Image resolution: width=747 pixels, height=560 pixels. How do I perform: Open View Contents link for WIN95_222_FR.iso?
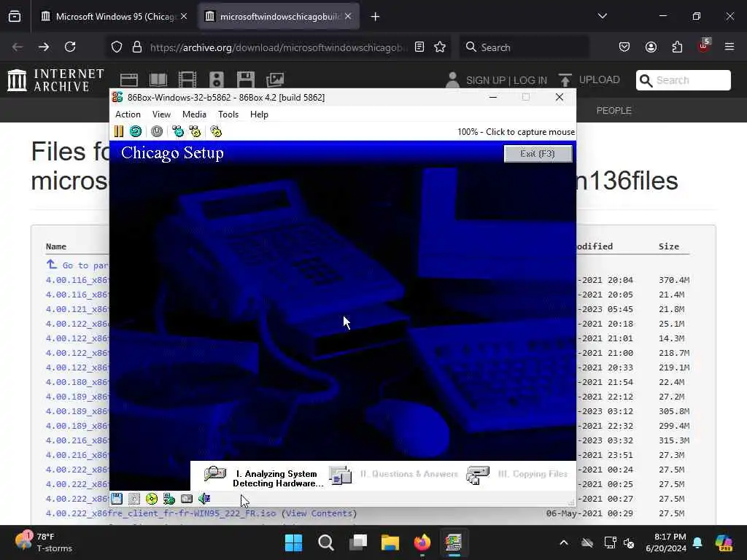click(x=320, y=513)
